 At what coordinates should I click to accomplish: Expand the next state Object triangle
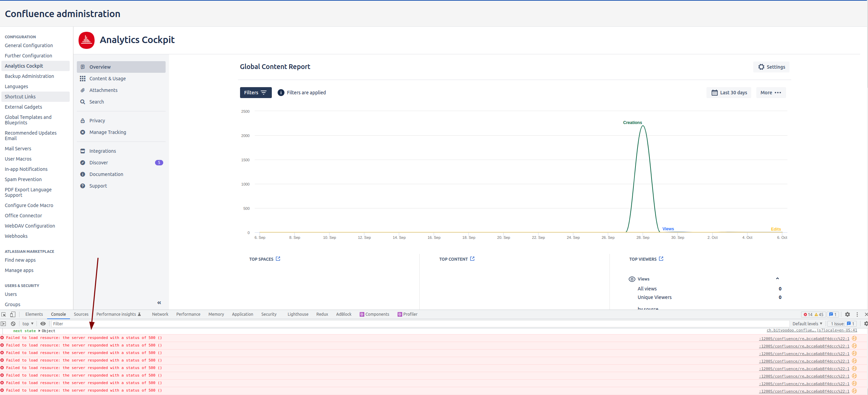coord(40,331)
